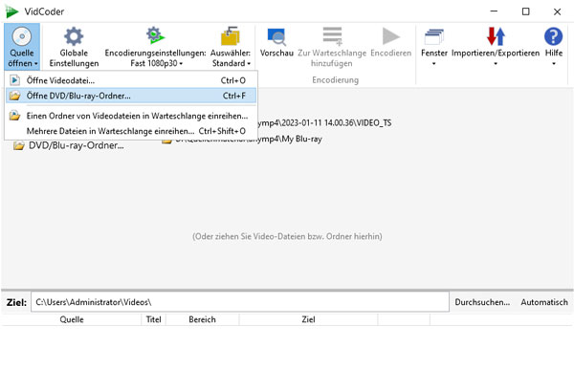Click Importieren/Exportieren arrows icon
Viewport: 574px width, 392px height.
[496, 36]
